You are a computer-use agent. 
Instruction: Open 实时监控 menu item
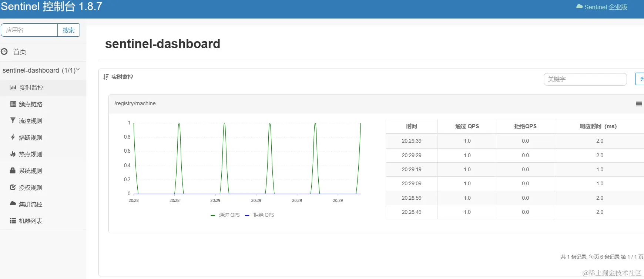[43, 88]
